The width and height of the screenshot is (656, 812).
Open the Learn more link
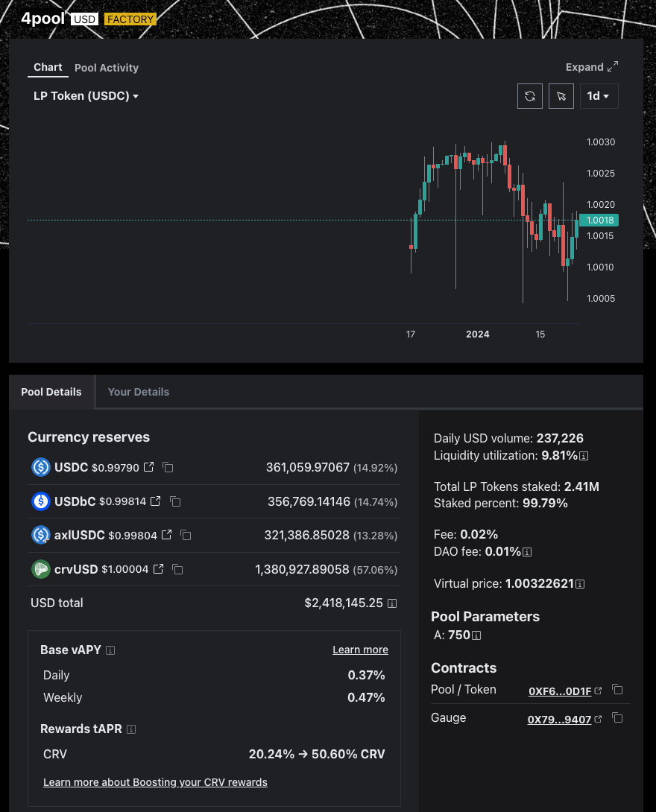tap(360, 650)
